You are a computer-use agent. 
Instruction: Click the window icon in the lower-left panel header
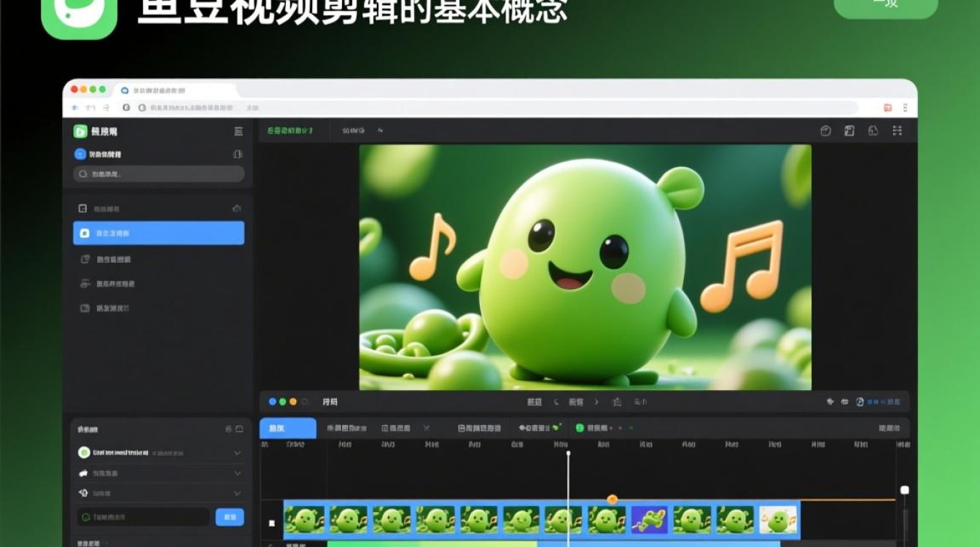point(239,429)
